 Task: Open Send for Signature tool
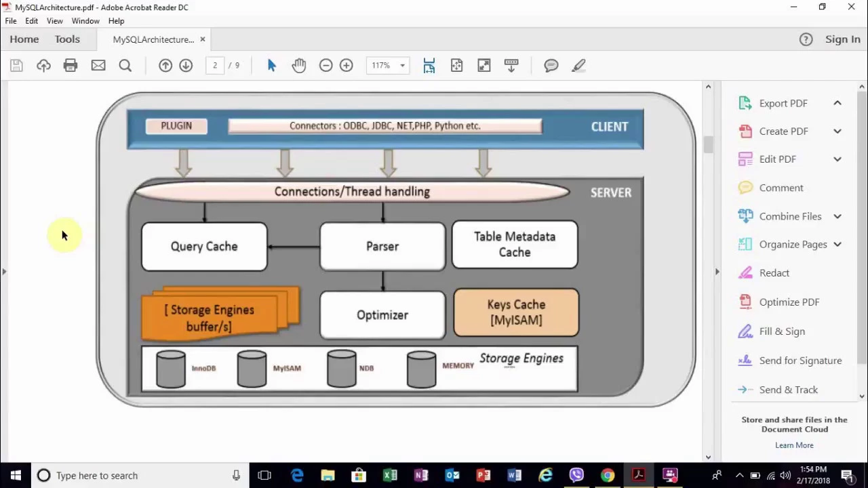coord(800,361)
